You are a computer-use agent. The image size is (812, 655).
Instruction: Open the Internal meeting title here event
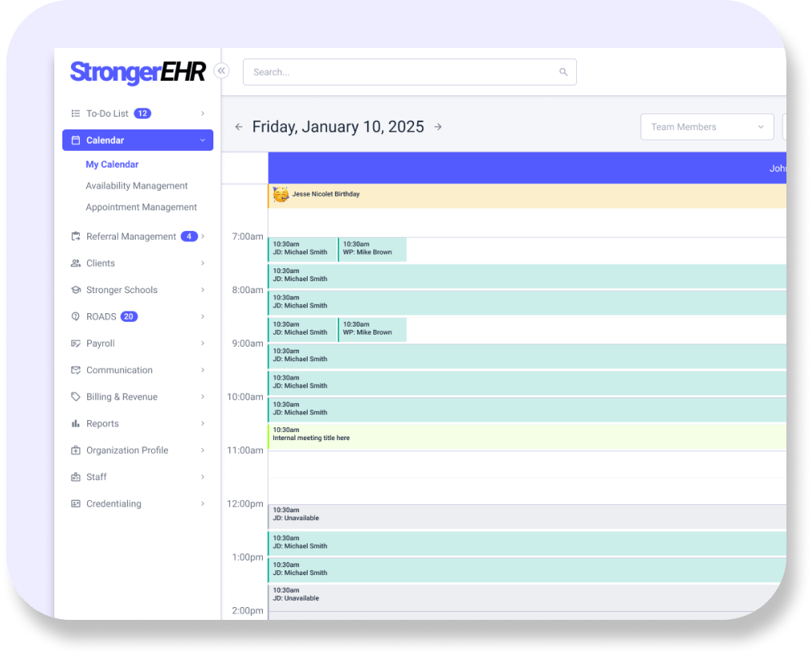527,437
